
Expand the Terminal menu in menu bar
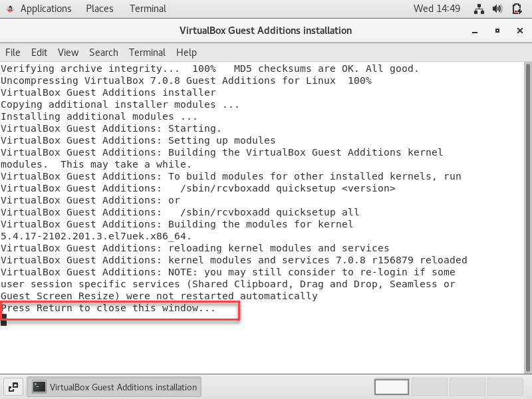click(147, 53)
